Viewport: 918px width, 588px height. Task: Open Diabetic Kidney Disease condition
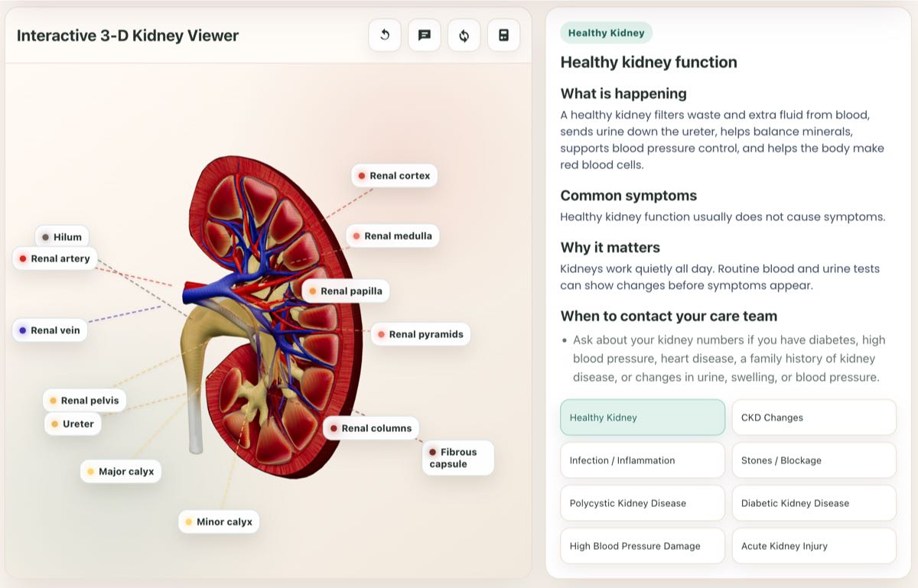pos(814,503)
